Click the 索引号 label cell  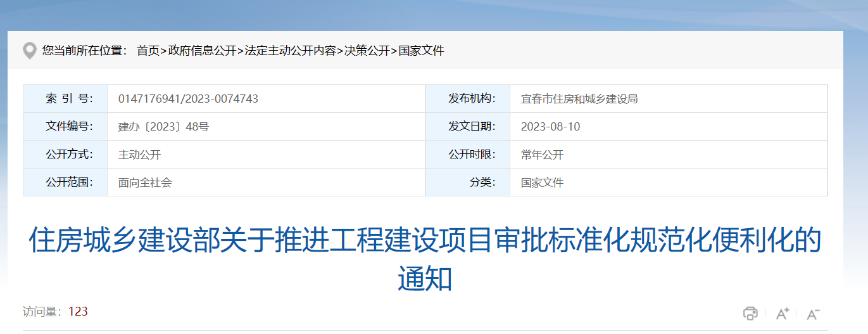tap(69, 99)
